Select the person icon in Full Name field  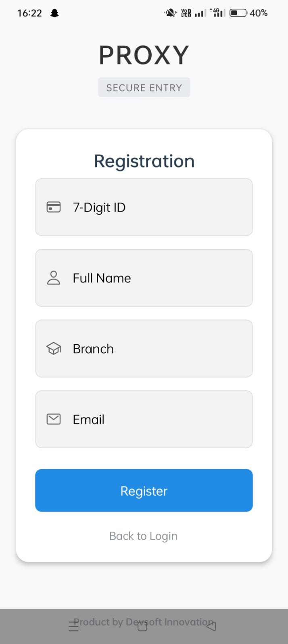pos(54,278)
